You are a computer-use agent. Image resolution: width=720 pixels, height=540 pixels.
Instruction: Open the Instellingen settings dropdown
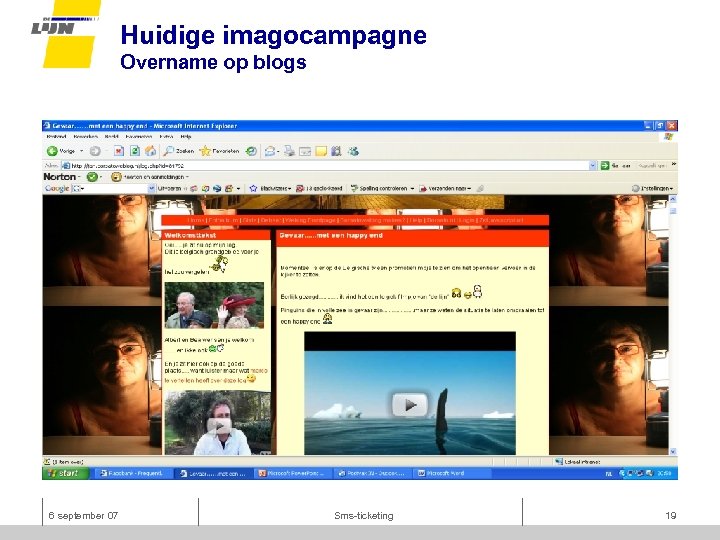652,189
